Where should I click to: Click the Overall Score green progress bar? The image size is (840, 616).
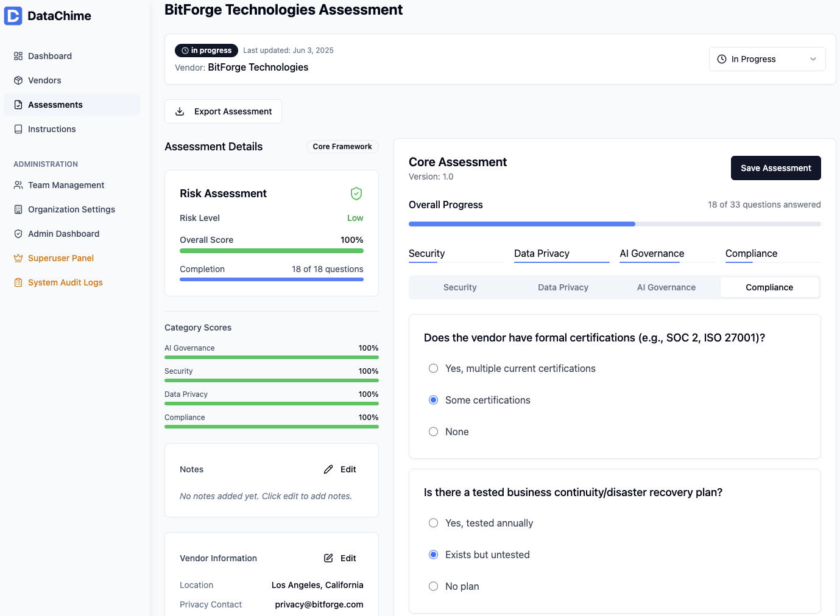(x=272, y=251)
